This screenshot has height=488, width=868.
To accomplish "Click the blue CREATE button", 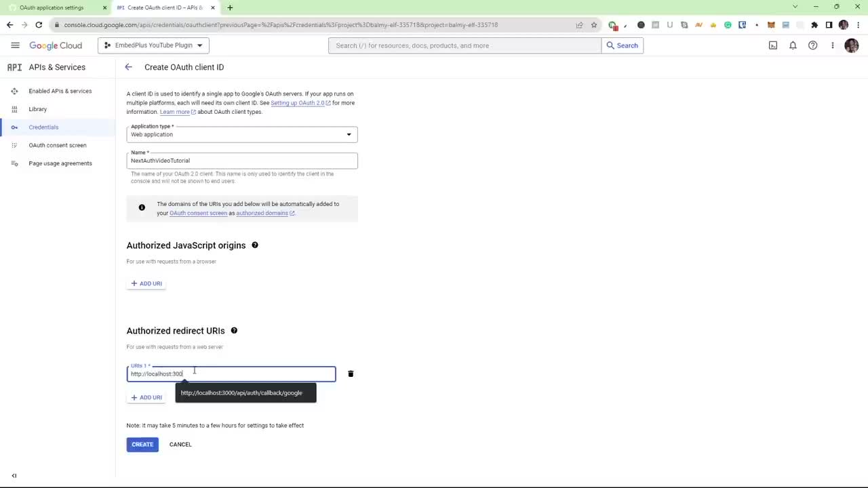I will click(142, 445).
